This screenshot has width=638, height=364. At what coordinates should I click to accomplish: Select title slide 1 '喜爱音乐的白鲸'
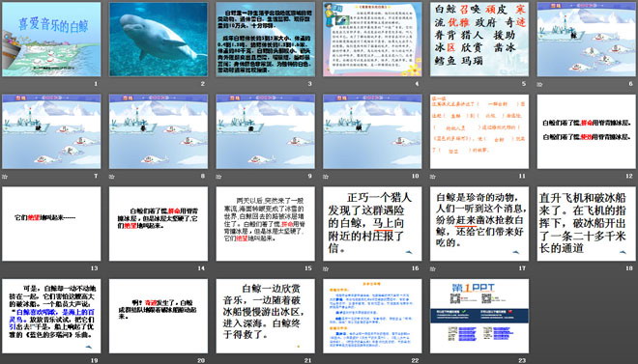[x=51, y=40]
